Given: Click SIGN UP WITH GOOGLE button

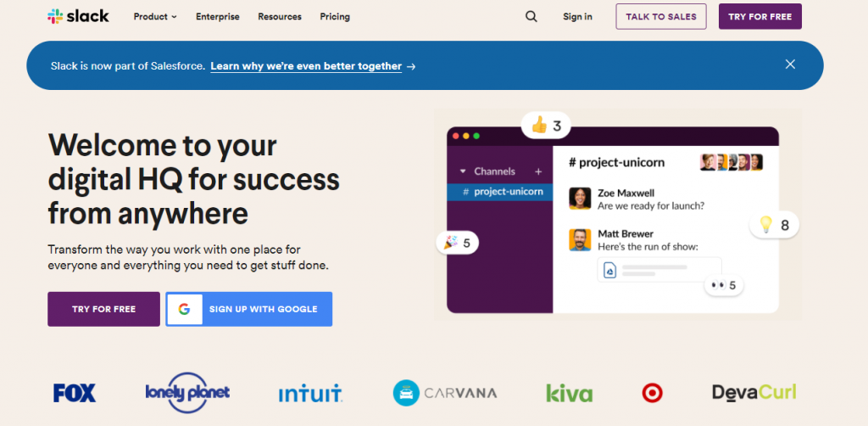Looking at the screenshot, I should (249, 309).
